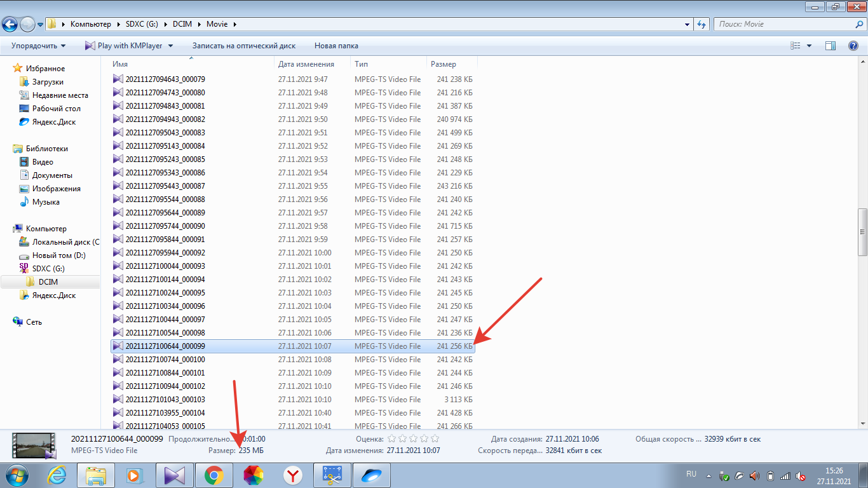The image size is (868, 488).
Task: Click Internet Explorer taskbar icon
Action: click(58, 475)
